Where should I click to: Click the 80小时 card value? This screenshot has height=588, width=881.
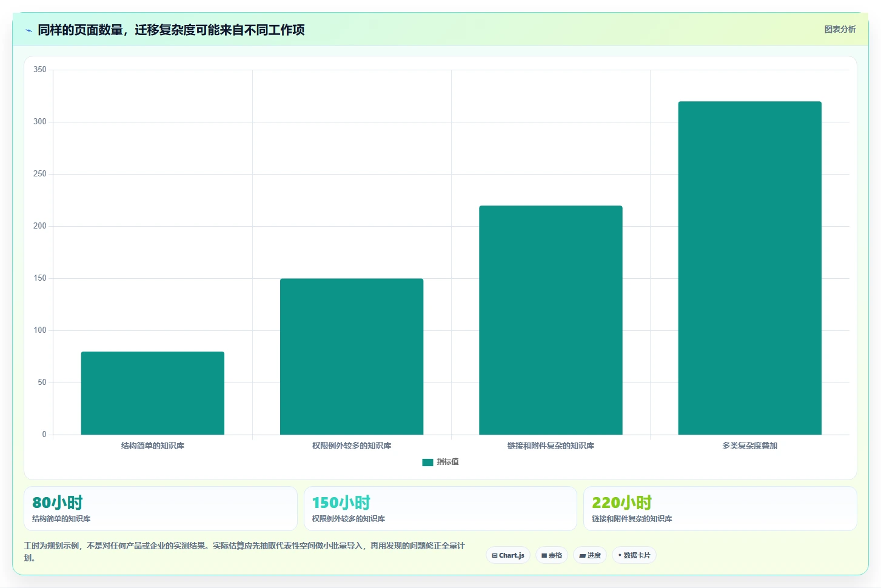(x=58, y=503)
